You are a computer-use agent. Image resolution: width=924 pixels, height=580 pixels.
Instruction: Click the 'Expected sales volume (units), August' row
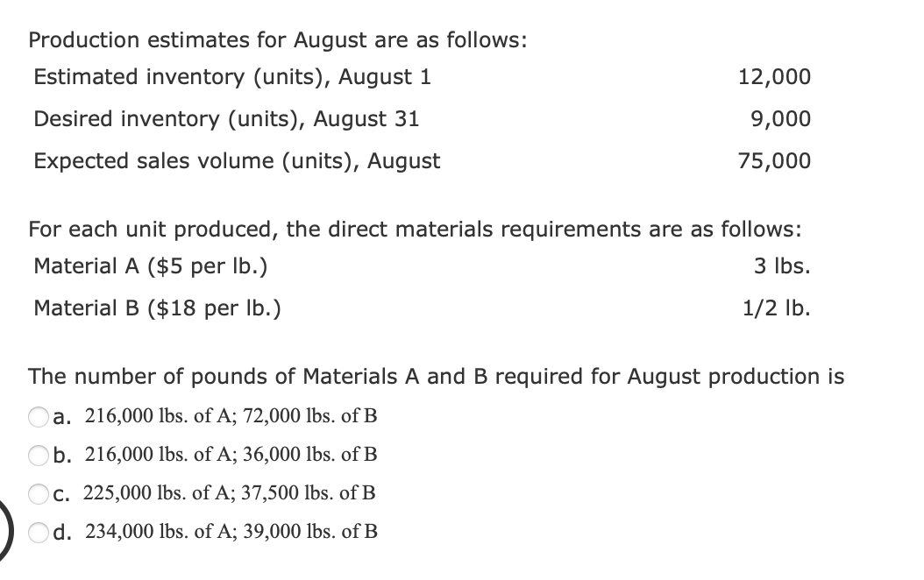click(x=237, y=161)
